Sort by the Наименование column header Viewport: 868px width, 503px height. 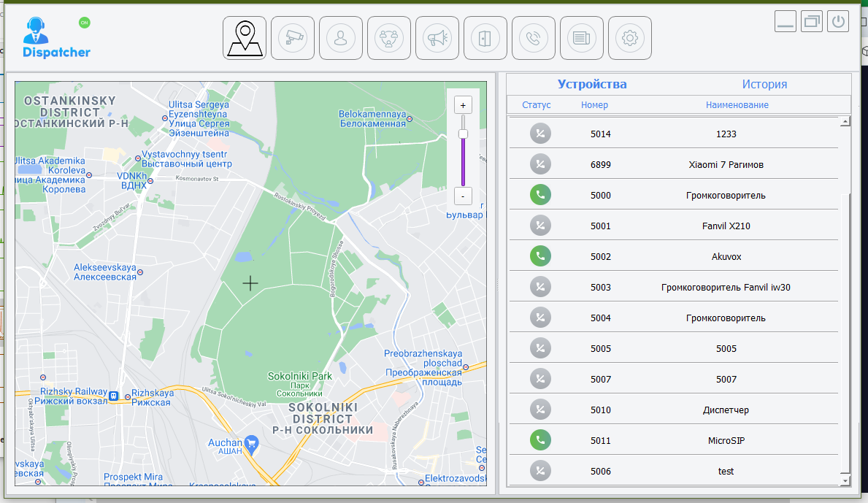737,104
